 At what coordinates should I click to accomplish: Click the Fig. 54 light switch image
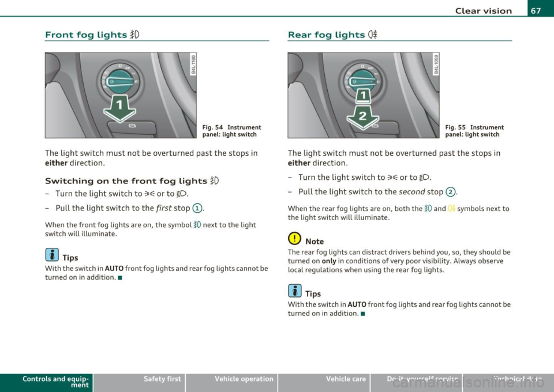pos(121,95)
